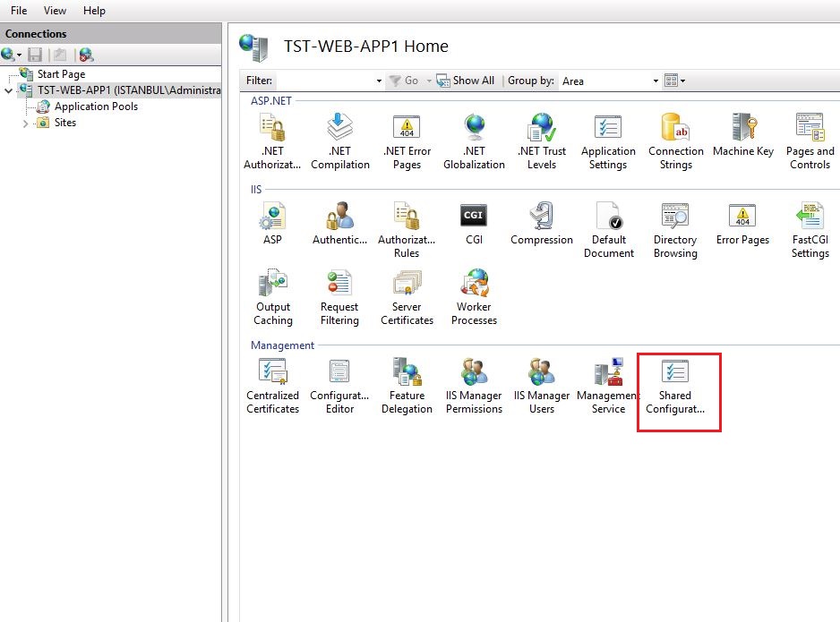Open .NET Trust Levels feature
Viewport: 840px width, 622px height.
pyautogui.click(x=542, y=141)
